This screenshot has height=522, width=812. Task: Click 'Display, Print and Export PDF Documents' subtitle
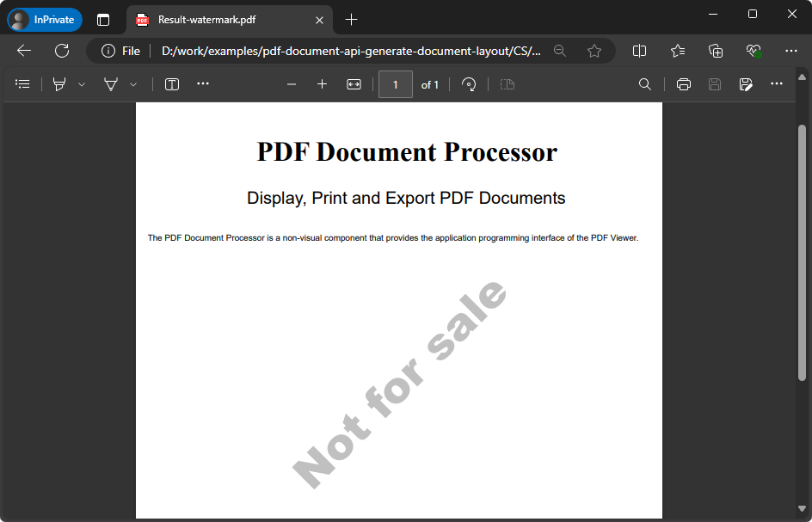pyautogui.click(x=406, y=198)
